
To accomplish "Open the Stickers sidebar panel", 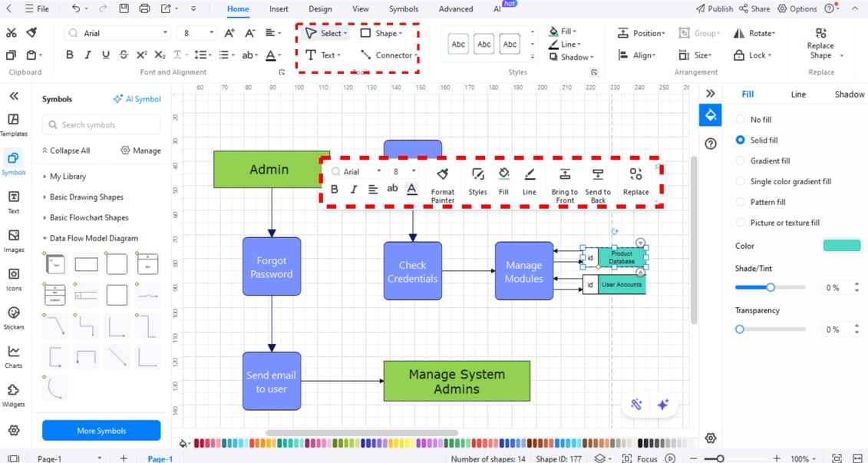I will (14, 319).
